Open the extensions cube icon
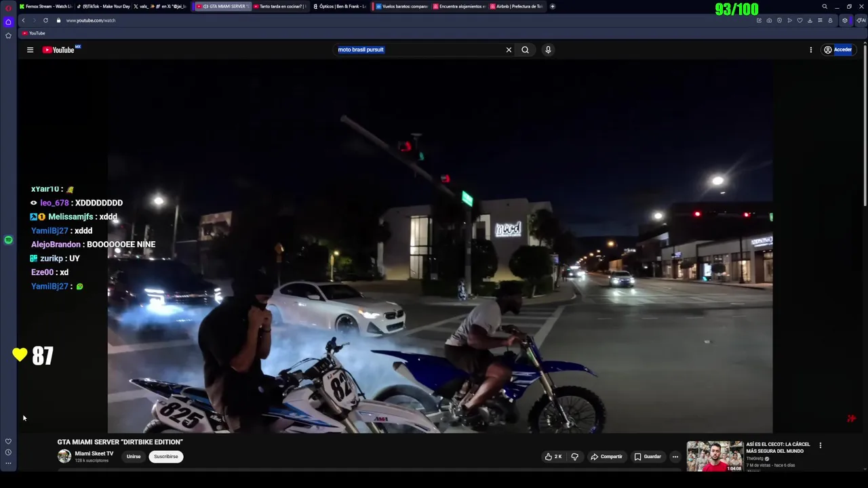868x488 pixels. (845, 20)
